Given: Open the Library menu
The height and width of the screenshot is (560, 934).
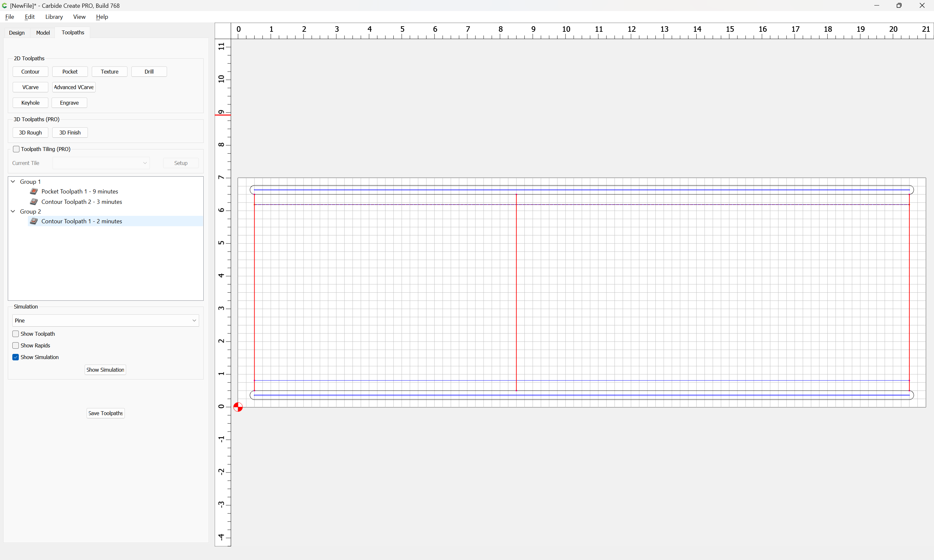Looking at the screenshot, I should (54, 17).
